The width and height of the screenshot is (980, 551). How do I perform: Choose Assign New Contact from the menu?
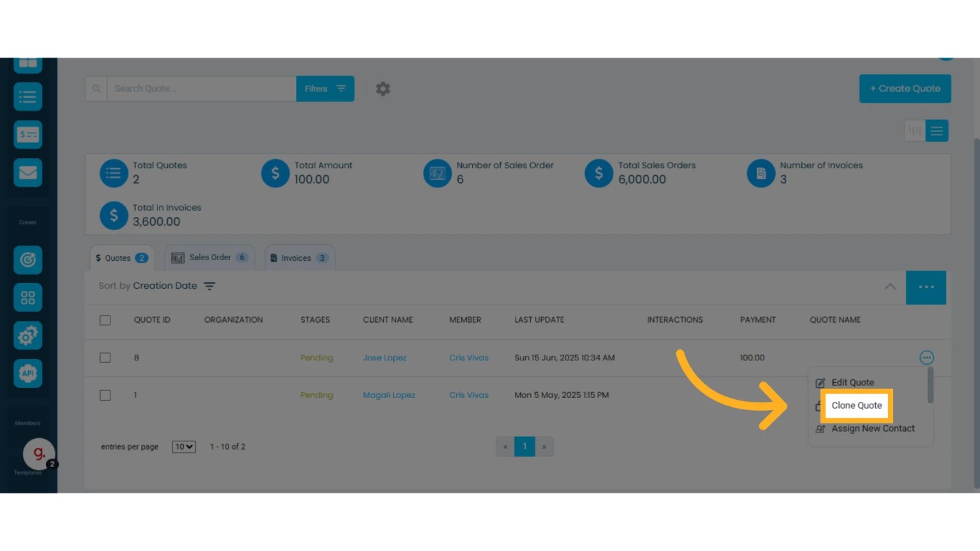(873, 429)
